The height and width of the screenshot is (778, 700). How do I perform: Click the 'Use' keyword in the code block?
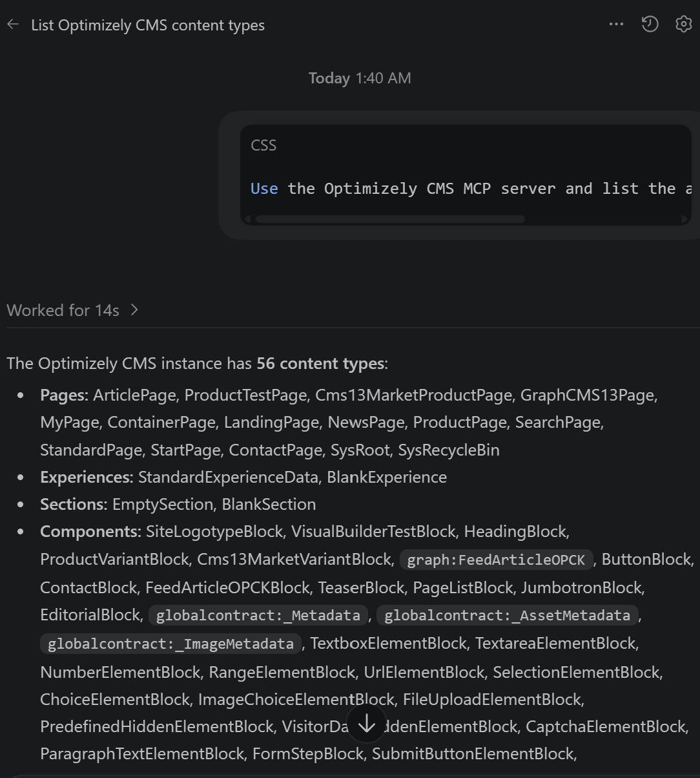pos(264,189)
